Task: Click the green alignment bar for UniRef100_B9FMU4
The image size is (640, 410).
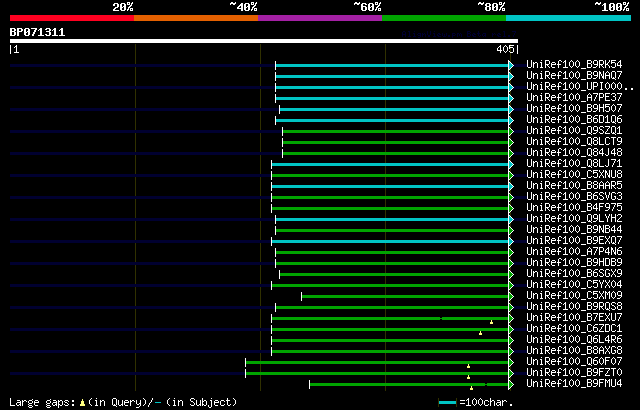Action: point(409,385)
